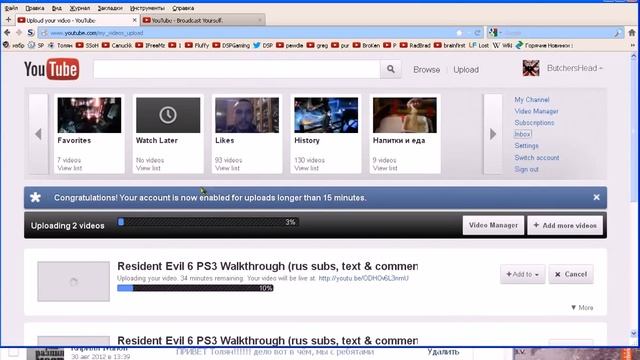This screenshot has width=640, height=360.
Task: Open the Правка menu
Action: click(35, 8)
